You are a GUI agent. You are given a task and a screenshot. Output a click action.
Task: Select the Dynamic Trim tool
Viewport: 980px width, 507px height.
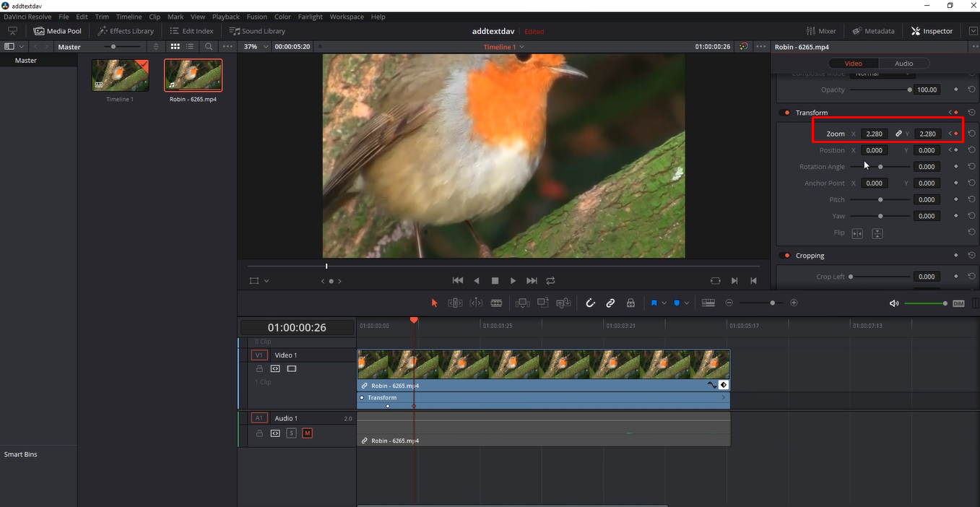click(477, 303)
